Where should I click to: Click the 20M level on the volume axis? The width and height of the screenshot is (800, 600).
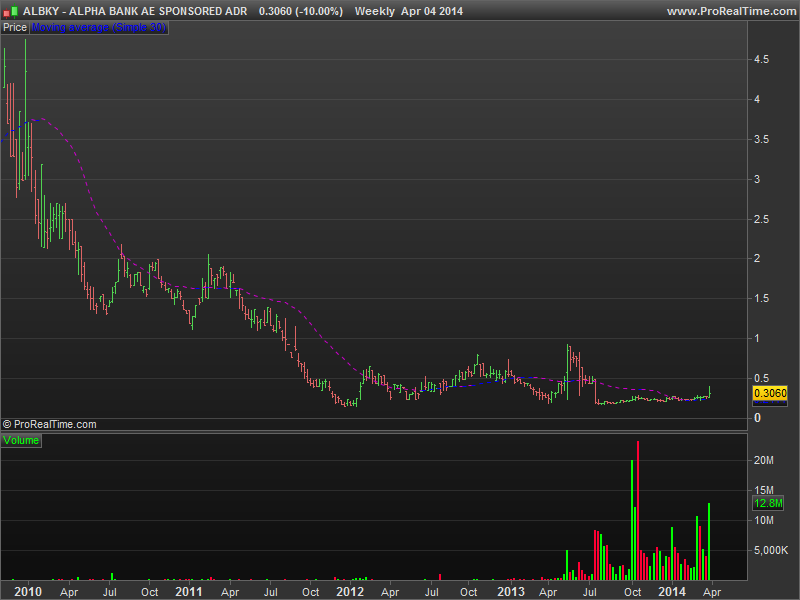(764, 460)
